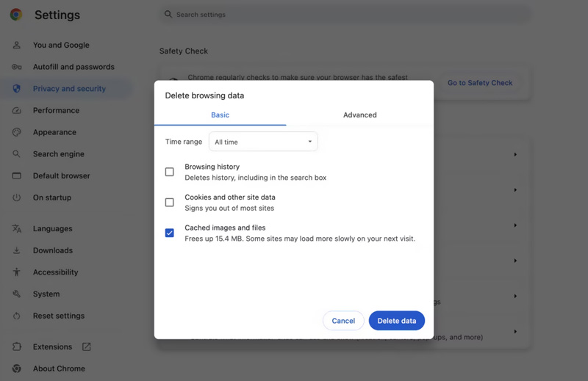
Task: Click the Delete data button
Action: [x=397, y=321]
